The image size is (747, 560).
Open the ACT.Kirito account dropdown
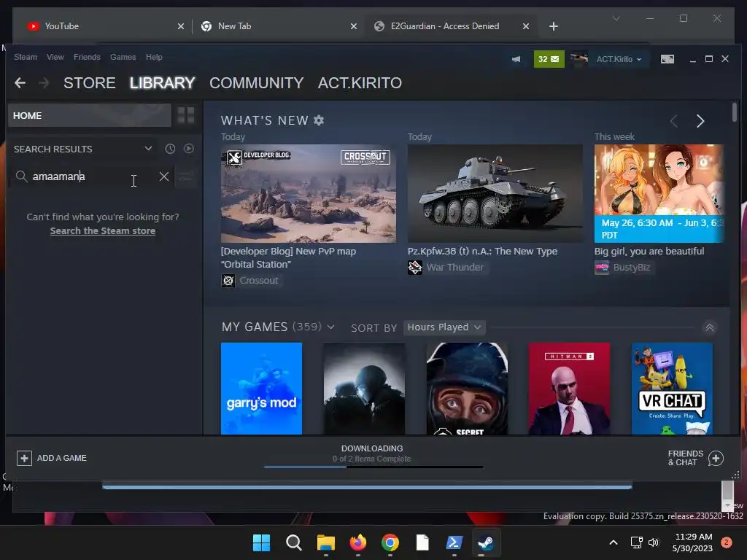pyautogui.click(x=619, y=59)
